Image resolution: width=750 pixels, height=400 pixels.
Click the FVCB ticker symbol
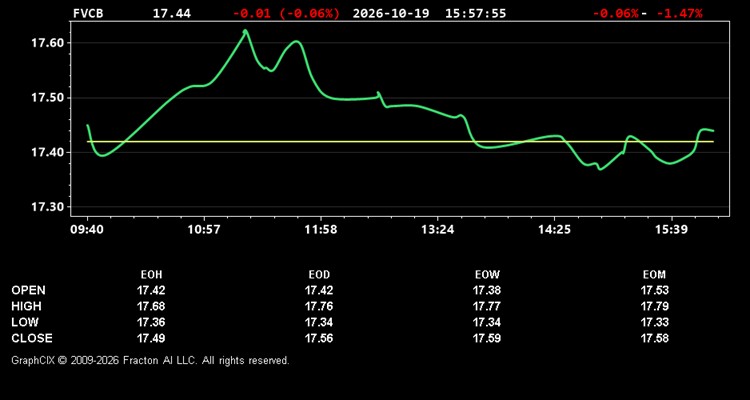coord(88,13)
